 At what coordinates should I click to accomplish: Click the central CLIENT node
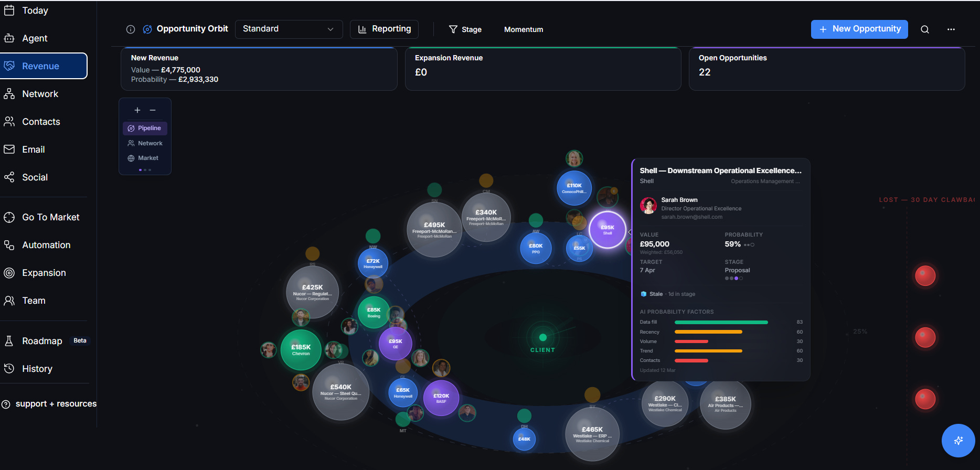pos(542,338)
